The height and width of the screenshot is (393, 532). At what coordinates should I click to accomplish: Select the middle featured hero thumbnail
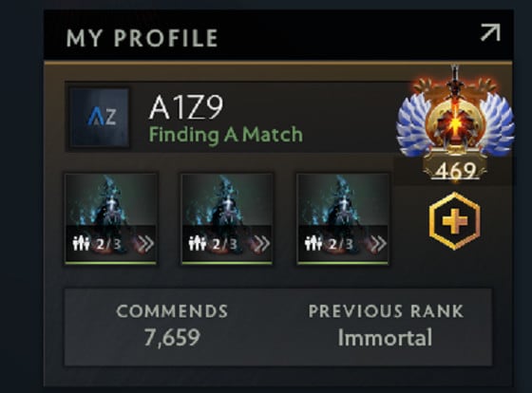pos(227,218)
